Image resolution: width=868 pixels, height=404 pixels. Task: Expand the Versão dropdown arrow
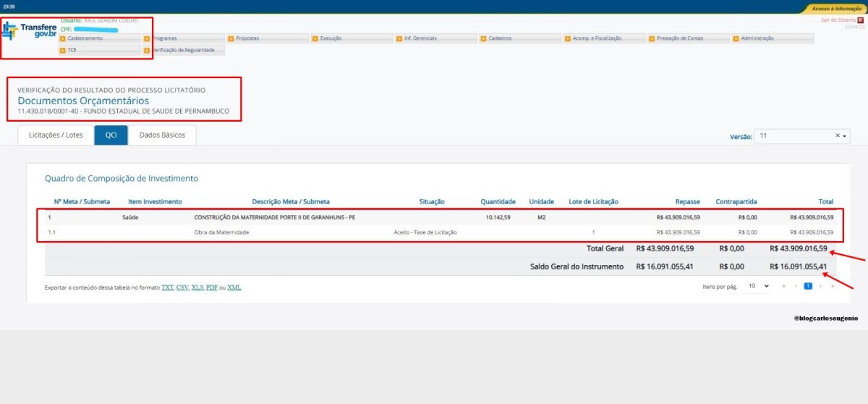(844, 136)
